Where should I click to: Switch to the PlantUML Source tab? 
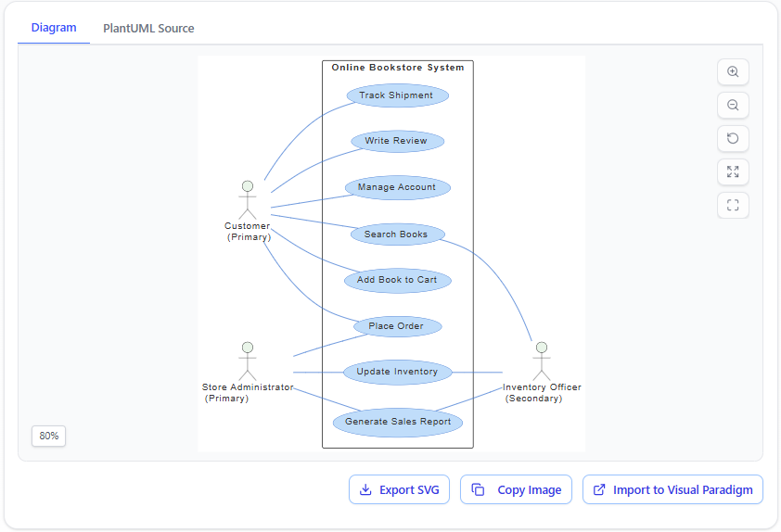click(x=148, y=28)
